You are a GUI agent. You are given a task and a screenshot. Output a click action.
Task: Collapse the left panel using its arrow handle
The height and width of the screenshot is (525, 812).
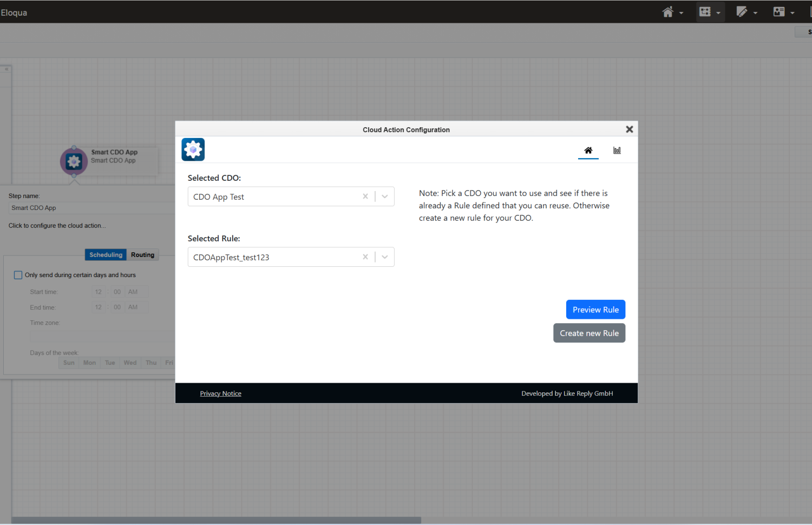pos(6,69)
